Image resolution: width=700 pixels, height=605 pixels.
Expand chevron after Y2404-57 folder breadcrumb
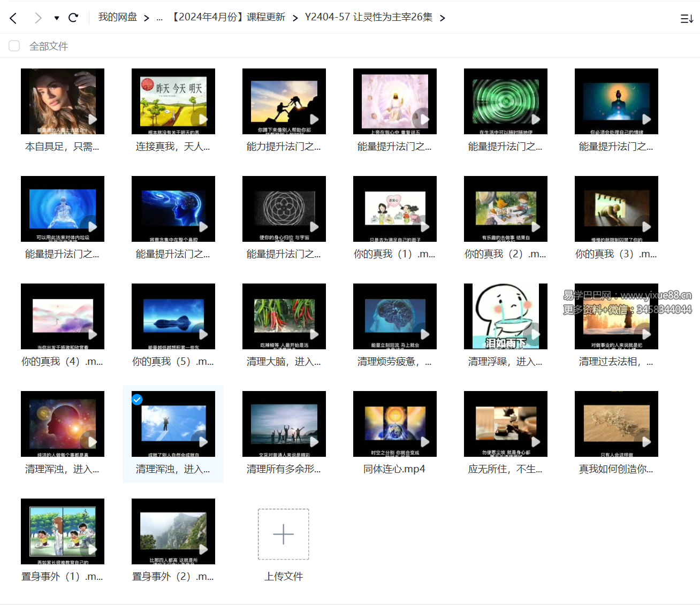pos(442,18)
